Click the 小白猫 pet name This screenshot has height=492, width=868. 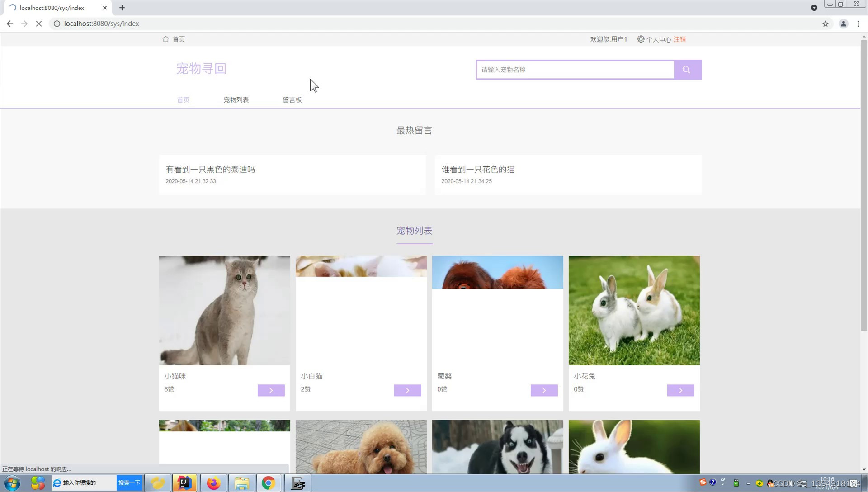coord(311,376)
